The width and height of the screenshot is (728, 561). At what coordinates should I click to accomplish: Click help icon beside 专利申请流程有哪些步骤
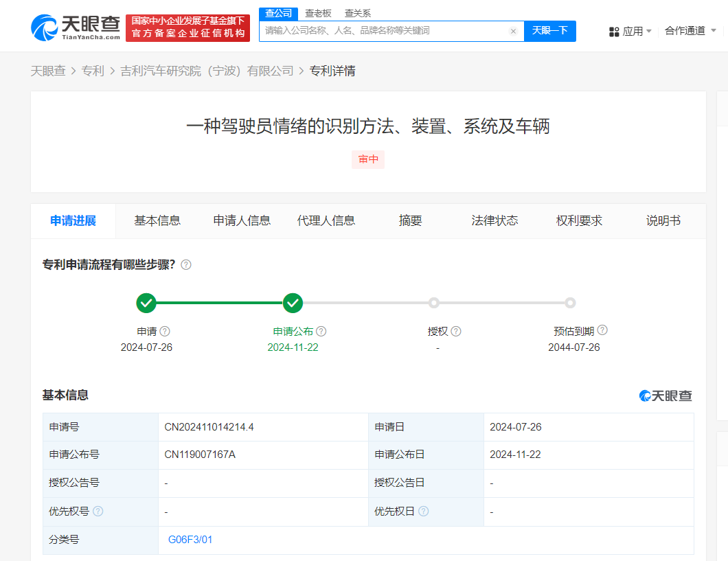tap(186, 265)
